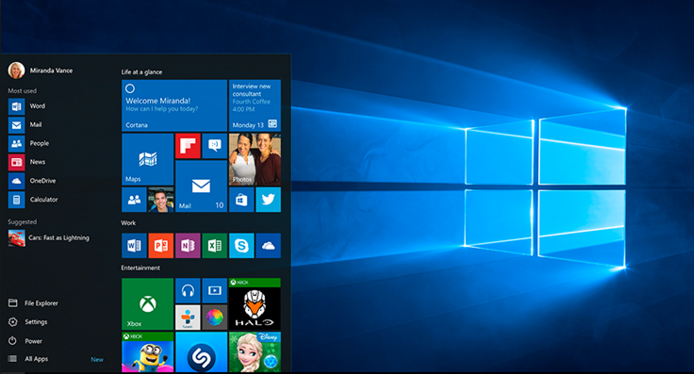Open the Cortana welcome tile
Image resolution: width=694 pixels, height=374 pixels.
[174, 105]
